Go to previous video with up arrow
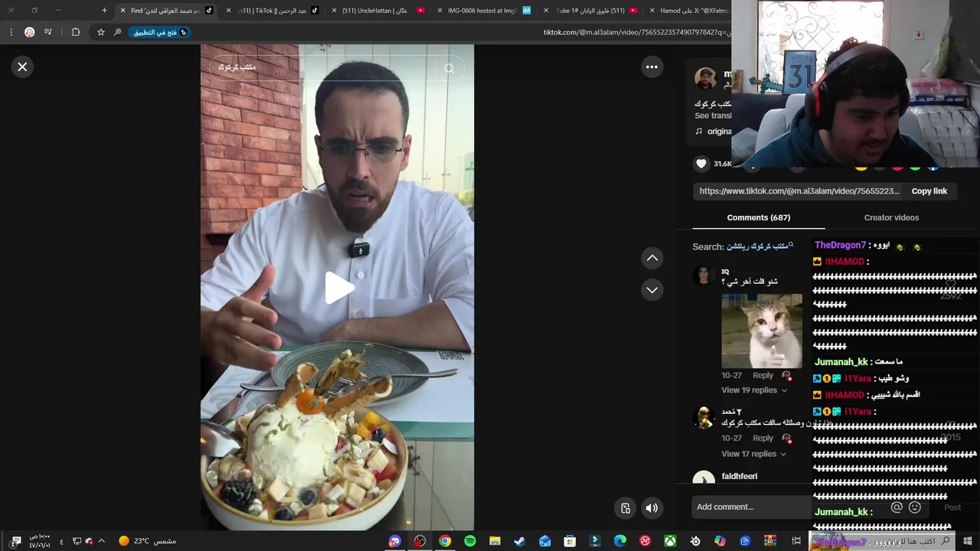This screenshot has height=551, width=980. coord(652,258)
